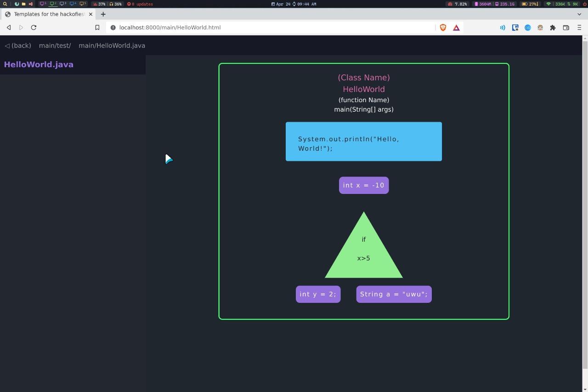588x392 pixels.
Task: Switch to workspace 4
Action: 73,4
